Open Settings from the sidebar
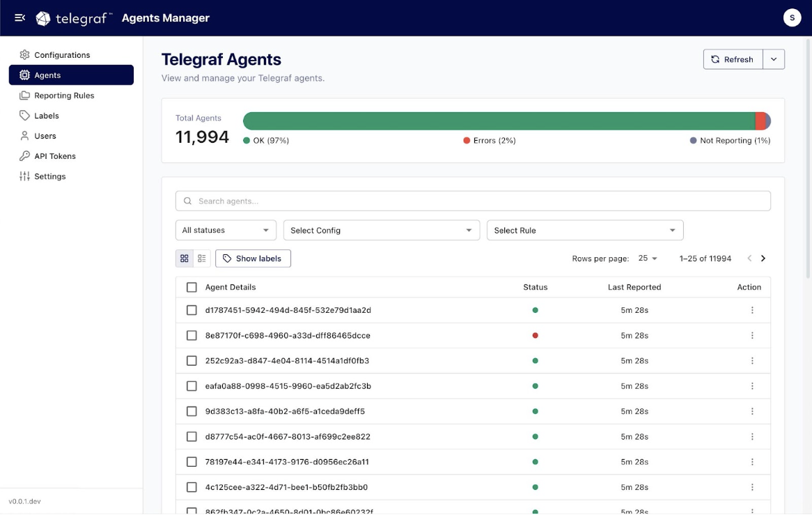The height and width of the screenshot is (517, 812). click(71, 176)
